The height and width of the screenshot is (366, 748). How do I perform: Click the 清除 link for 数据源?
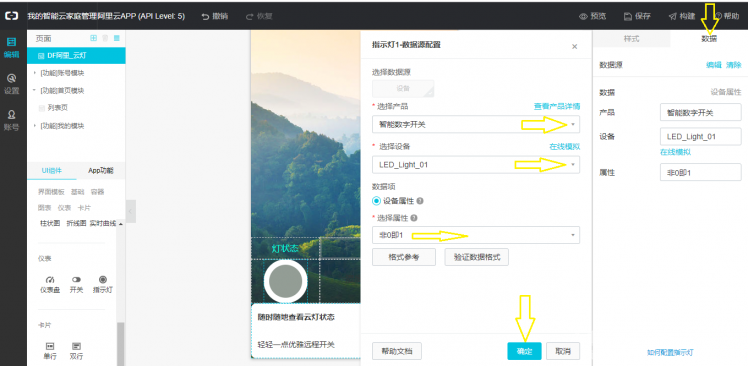pyautogui.click(x=734, y=65)
